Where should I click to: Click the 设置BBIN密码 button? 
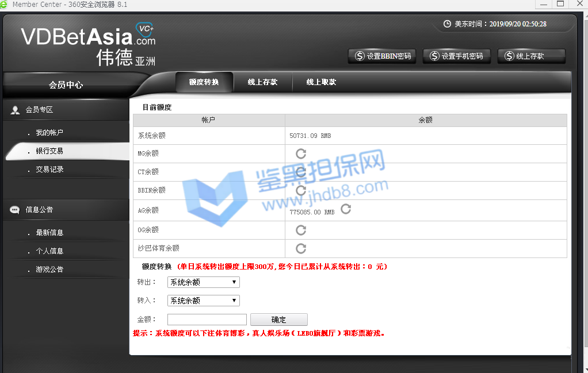[383, 56]
